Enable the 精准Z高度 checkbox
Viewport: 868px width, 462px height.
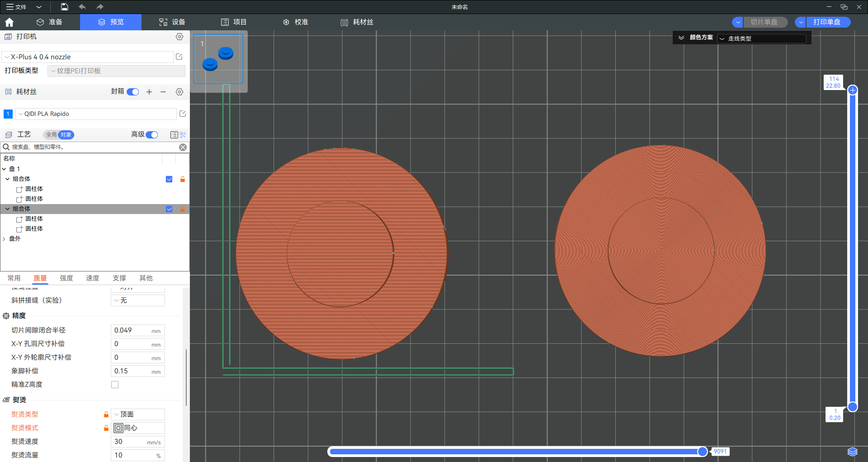115,385
